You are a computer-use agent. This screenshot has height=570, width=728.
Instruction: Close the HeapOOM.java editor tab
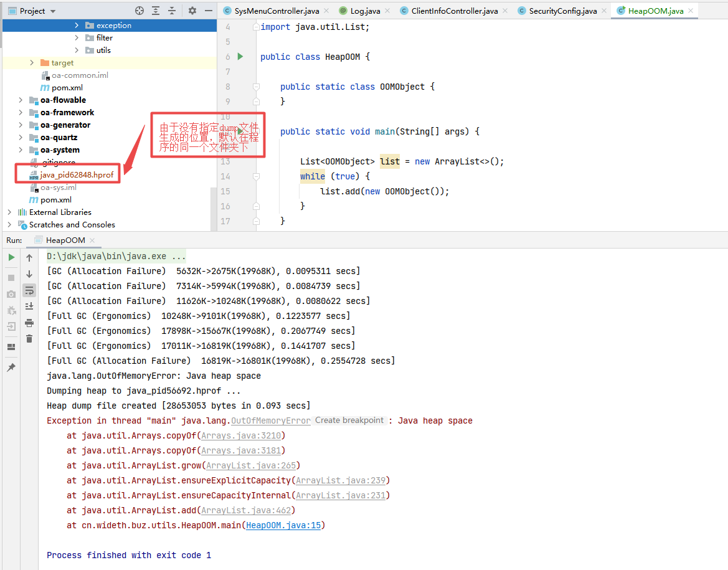click(x=691, y=11)
